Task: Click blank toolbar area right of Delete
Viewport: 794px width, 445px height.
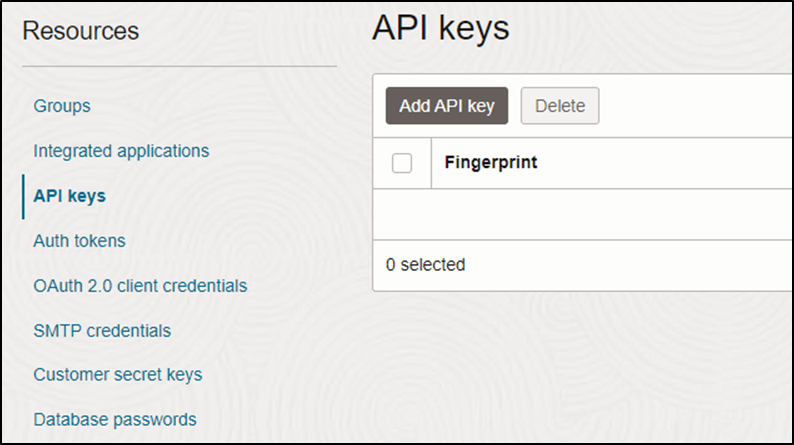Action: [x=696, y=106]
